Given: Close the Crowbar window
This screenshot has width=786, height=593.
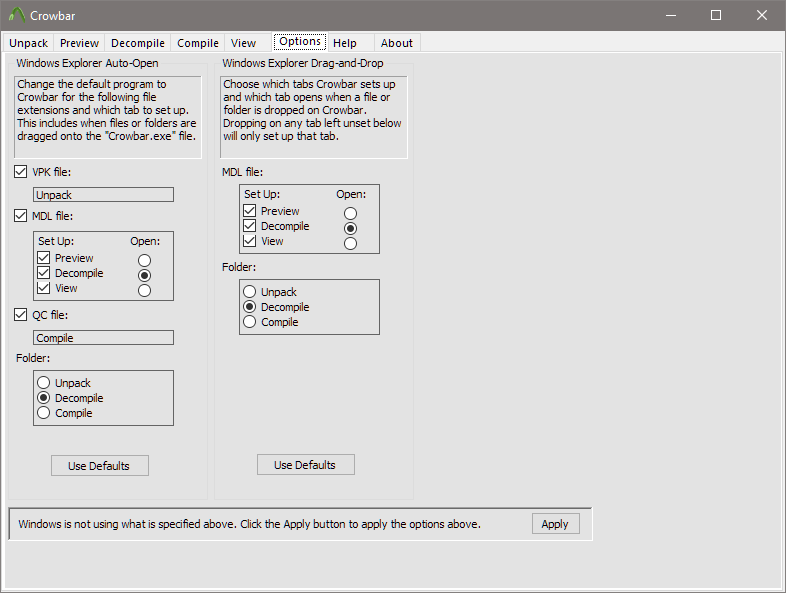Looking at the screenshot, I should pos(761,16).
